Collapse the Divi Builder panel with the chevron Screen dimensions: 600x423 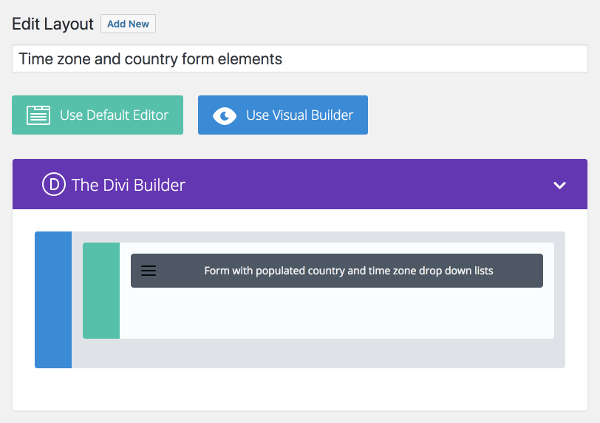(559, 185)
